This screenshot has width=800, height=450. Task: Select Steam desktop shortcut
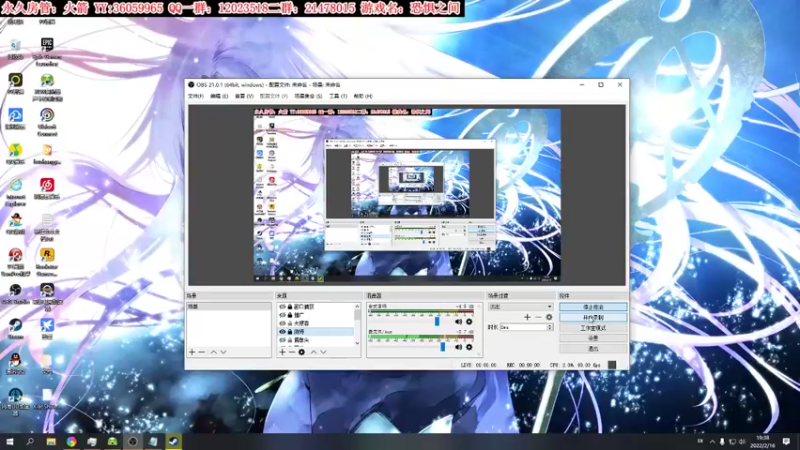16,329
